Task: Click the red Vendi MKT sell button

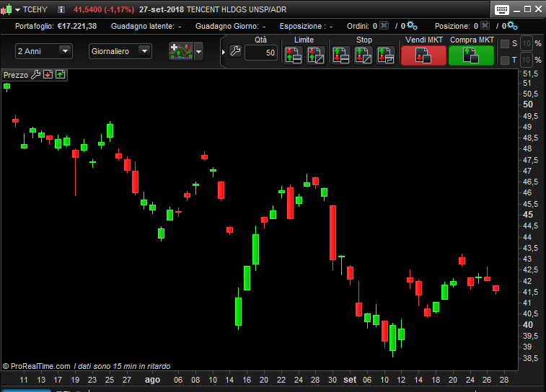Action: (x=423, y=55)
